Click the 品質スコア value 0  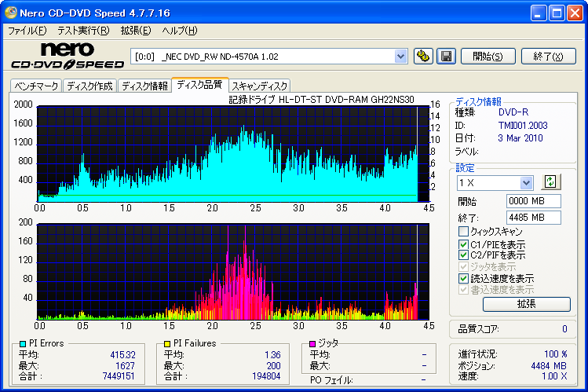[564, 329]
